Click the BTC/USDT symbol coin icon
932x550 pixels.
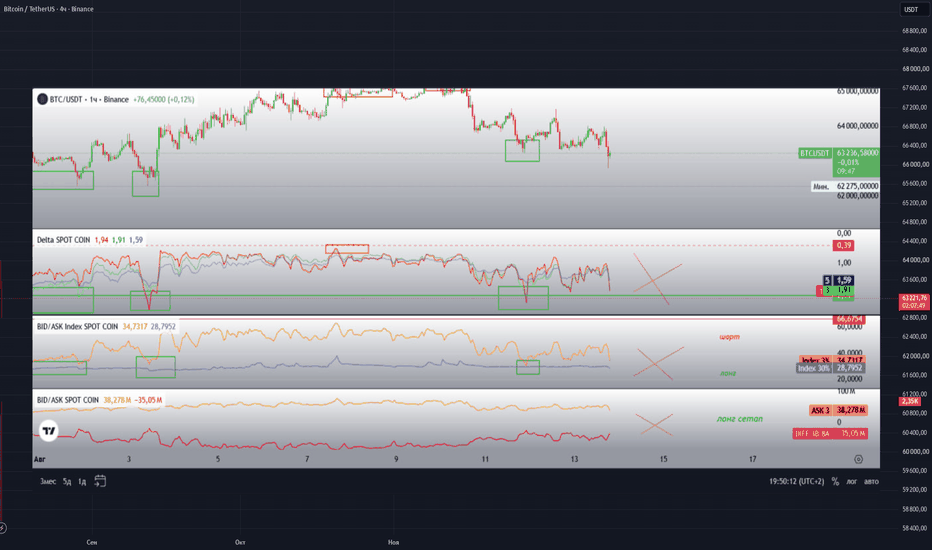click(x=42, y=99)
